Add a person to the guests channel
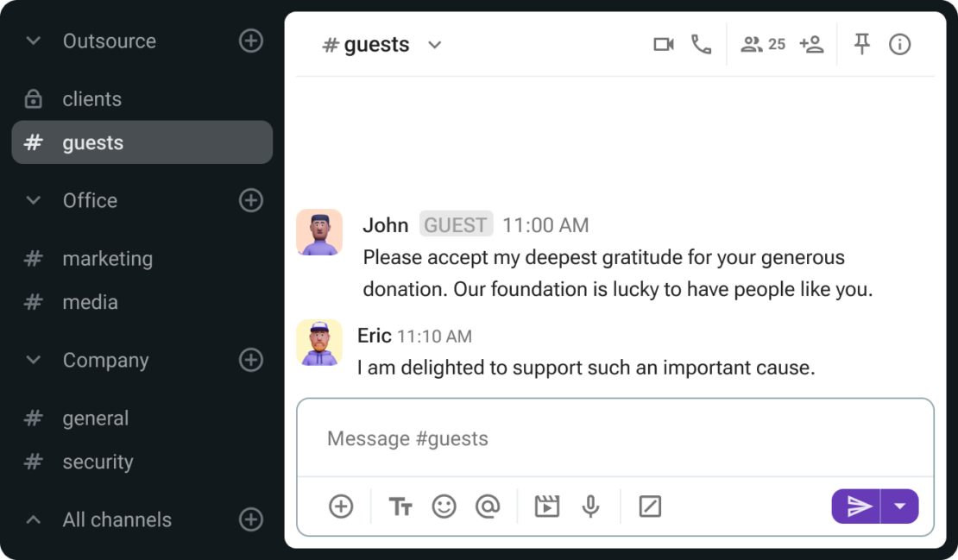958x560 pixels. 811,44
